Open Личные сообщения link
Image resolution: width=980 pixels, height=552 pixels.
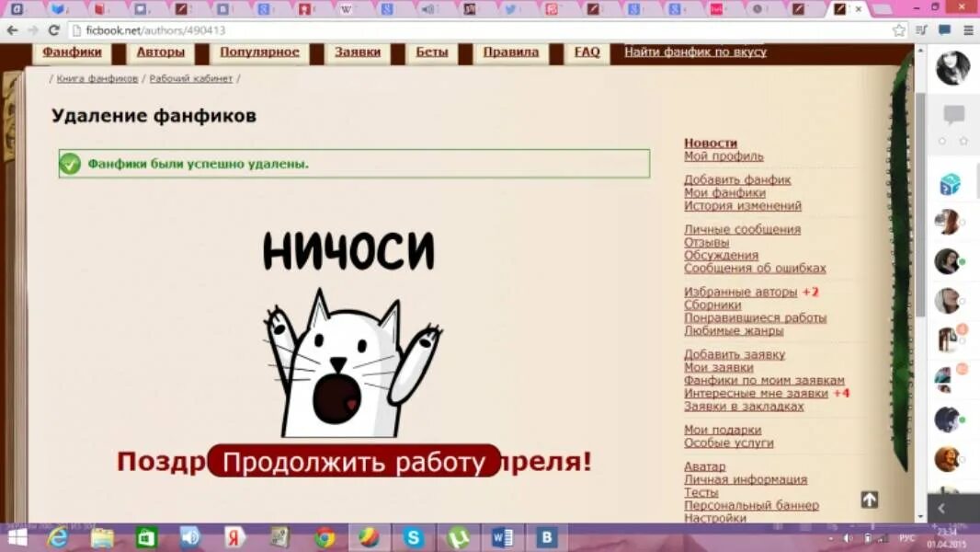click(x=742, y=229)
